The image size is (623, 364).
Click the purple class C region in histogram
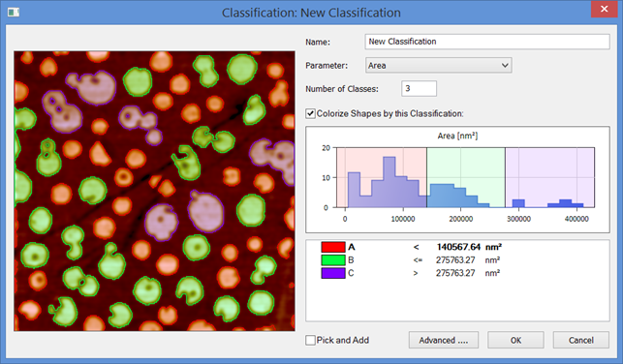550,177
